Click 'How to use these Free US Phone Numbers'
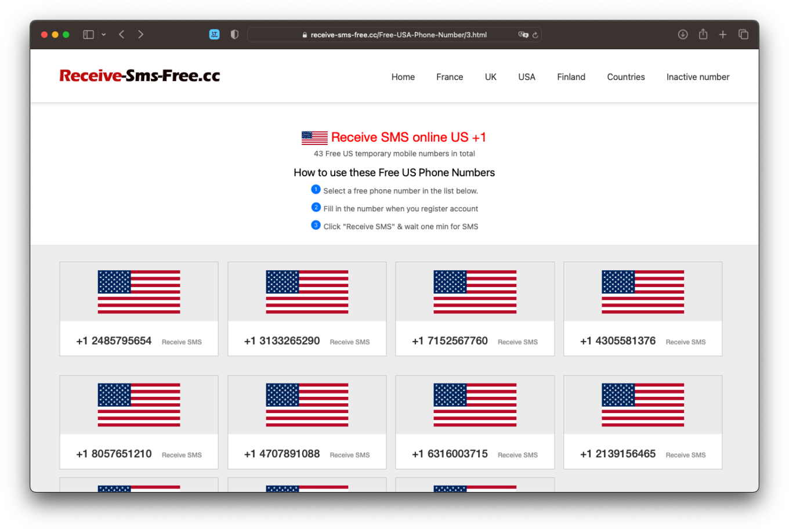The image size is (789, 532). coord(395,173)
